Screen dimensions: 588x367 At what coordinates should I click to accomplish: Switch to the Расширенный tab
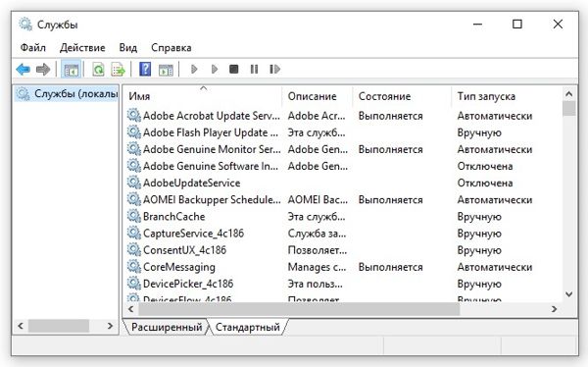[x=167, y=327]
